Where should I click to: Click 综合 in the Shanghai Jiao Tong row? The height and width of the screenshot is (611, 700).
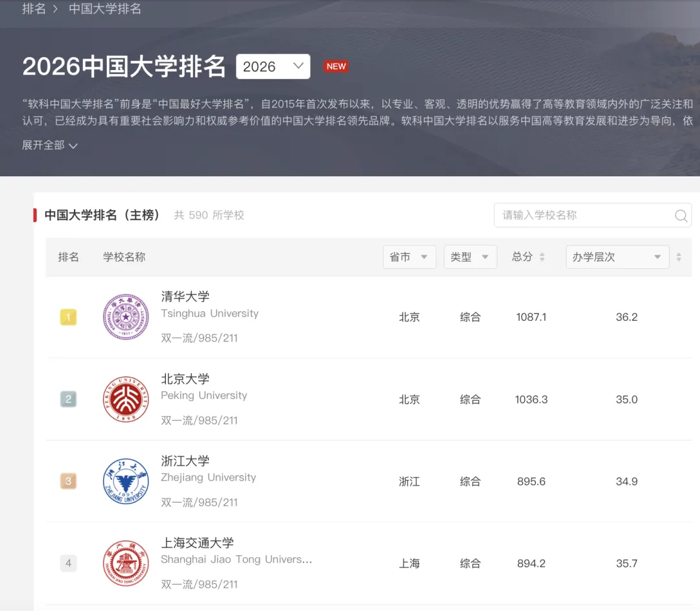[471, 564]
